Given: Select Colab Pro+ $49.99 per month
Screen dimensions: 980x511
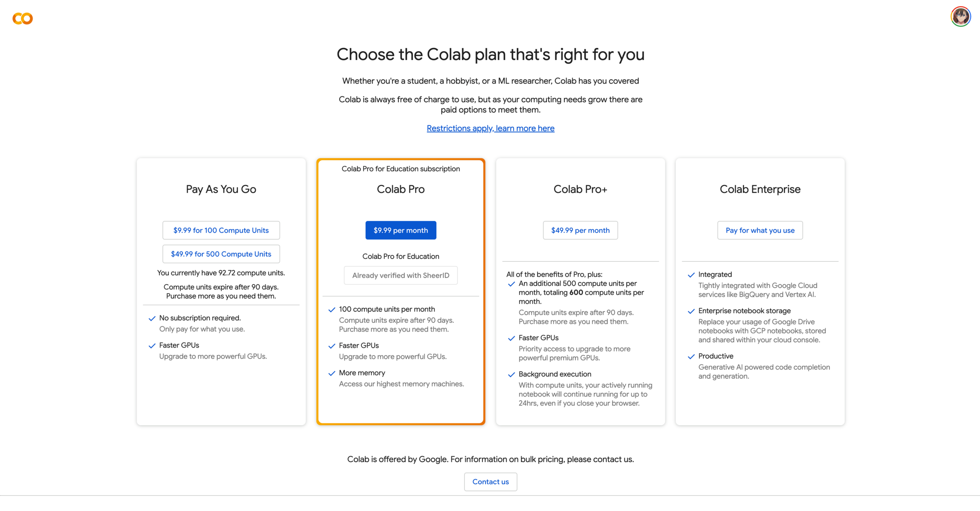Looking at the screenshot, I should click(580, 230).
